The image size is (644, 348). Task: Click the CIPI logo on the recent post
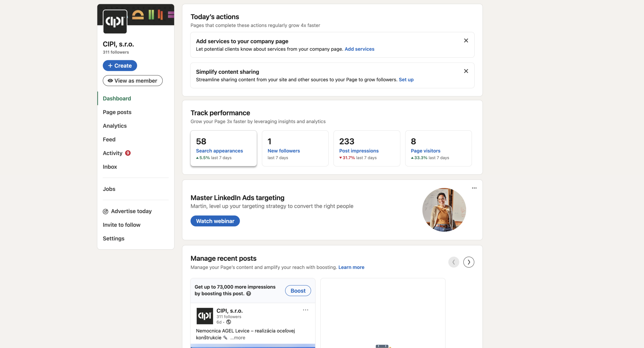pos(205,316)
